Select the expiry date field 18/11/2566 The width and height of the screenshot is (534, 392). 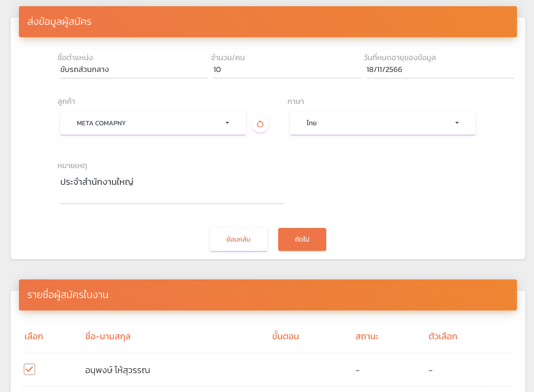(x=440, y=70)
